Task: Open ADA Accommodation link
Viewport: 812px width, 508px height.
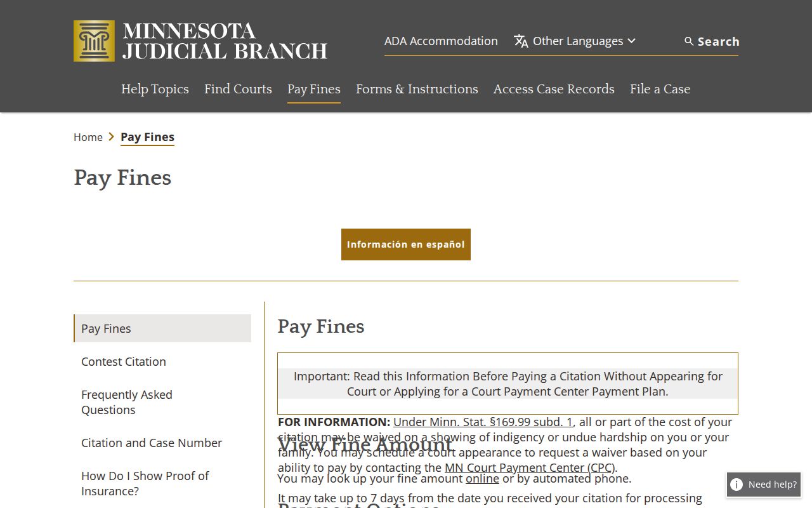Action: (x=441, y=41)
